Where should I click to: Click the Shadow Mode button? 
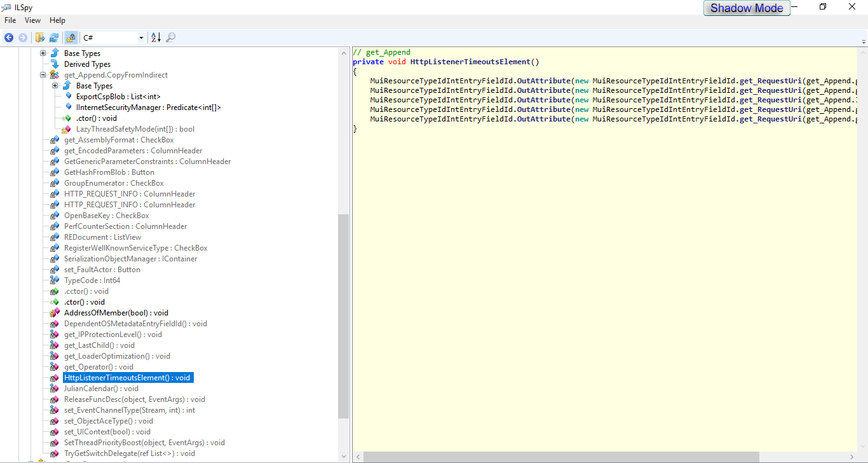[747, 8]
